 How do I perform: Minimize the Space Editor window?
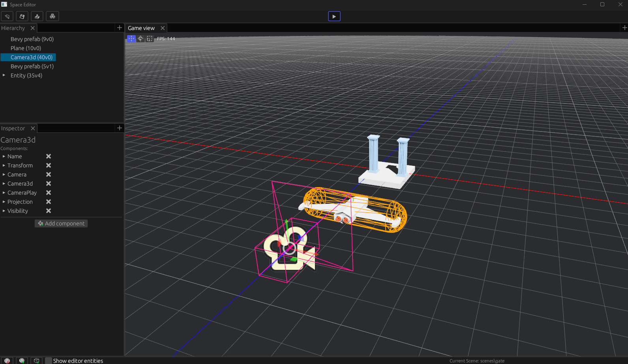(585, 5)
